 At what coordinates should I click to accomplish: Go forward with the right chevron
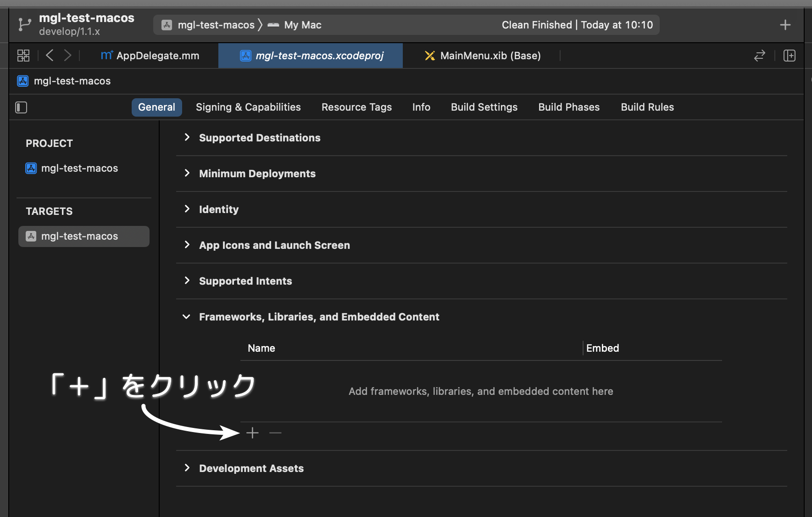[x=67, y=56]
